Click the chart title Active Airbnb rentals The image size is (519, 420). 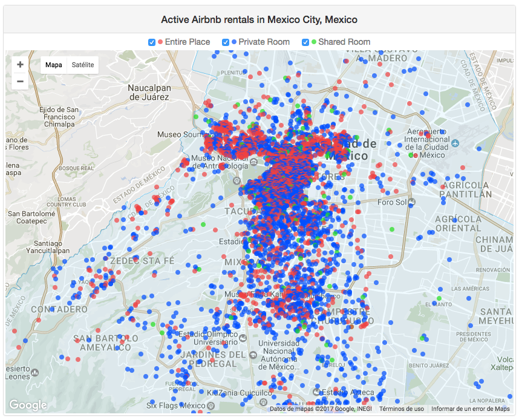click(259, 19)
